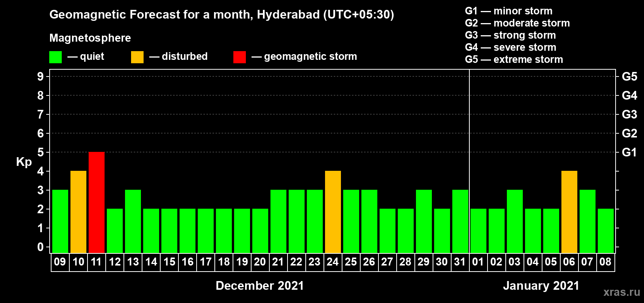Click the orange disturbed legend swatch
Image resolution: width=644 pixels, height=303 pixels.
click(x=137, y=57)
